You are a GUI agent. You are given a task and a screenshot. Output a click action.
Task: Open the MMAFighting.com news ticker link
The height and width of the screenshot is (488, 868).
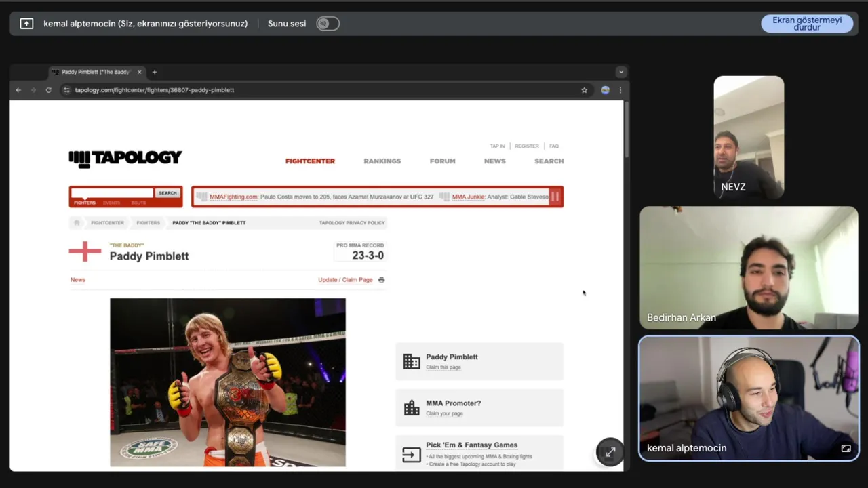234,197
